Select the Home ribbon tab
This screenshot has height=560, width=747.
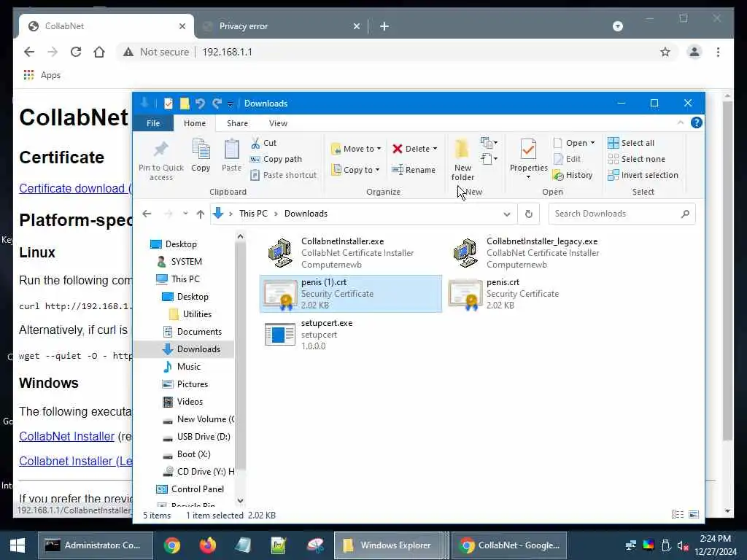[194, 123]
